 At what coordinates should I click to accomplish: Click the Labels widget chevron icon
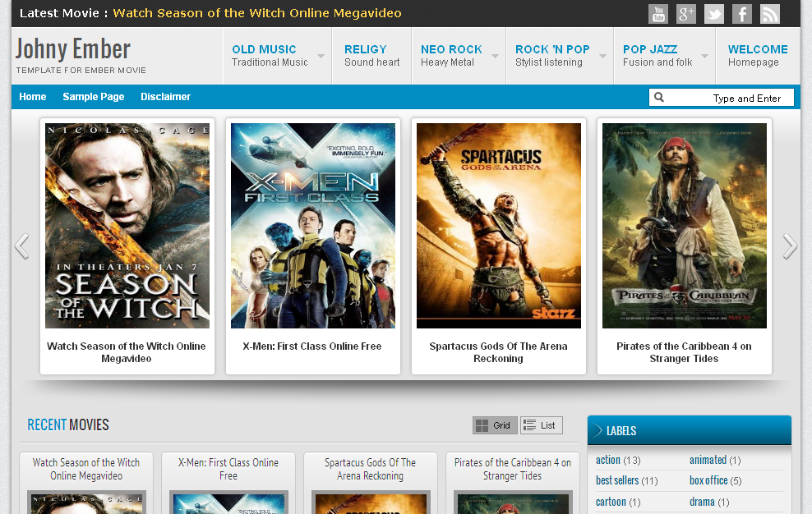[598, 431]
